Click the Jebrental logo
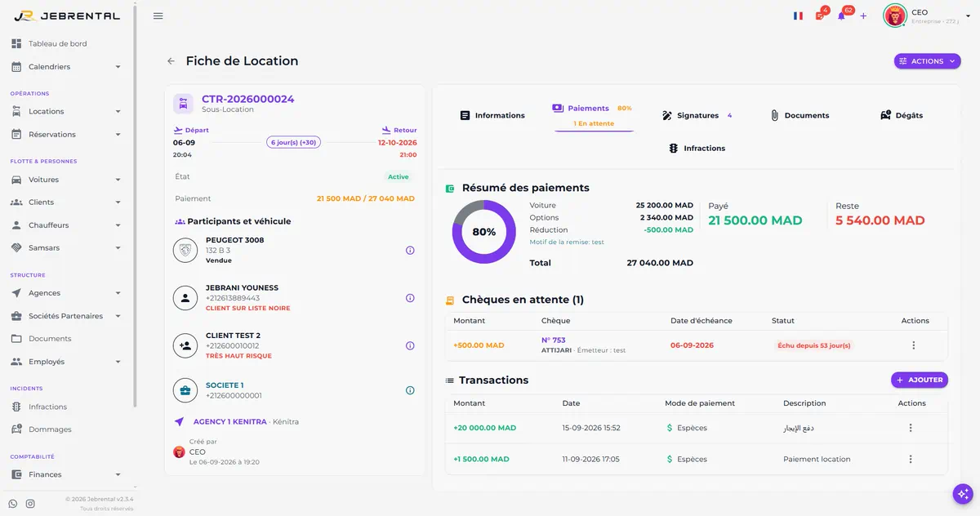980x516 pixels. pos(67,16)
